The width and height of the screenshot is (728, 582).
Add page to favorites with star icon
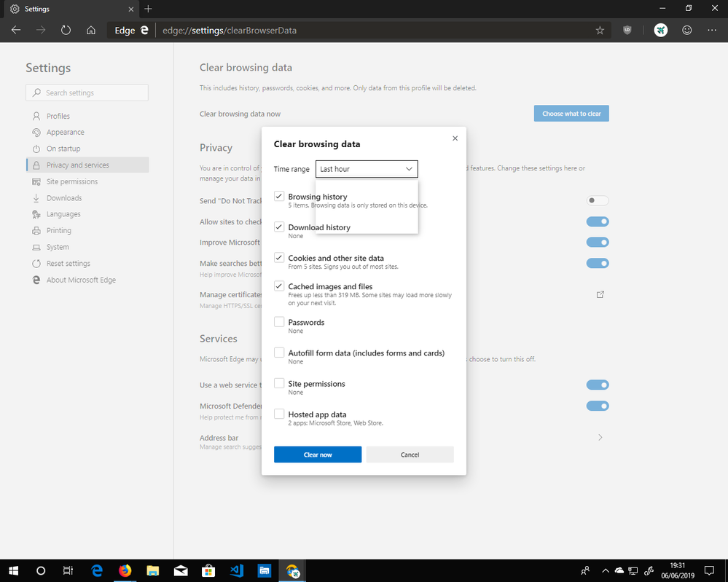pos(600,30)
